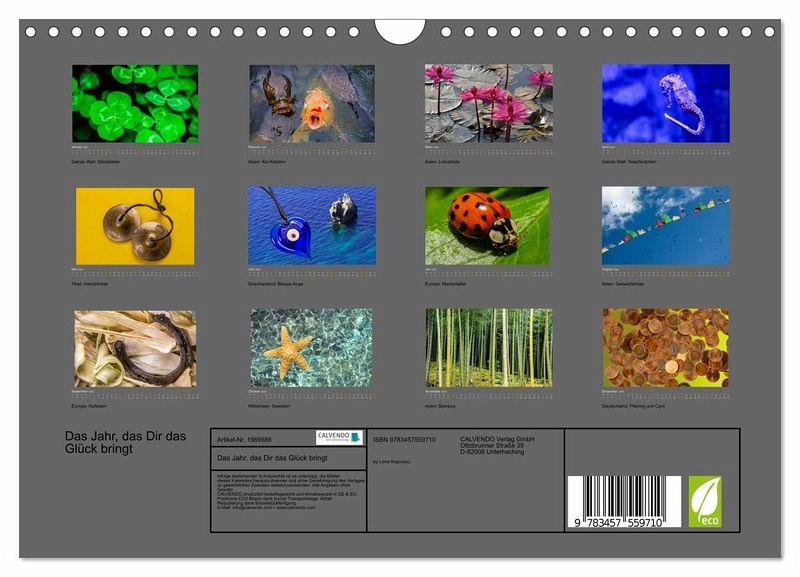800x577 pixels.
Task: Click 'Artikel-Nr: 1969586' text
Action: [244, 440]
